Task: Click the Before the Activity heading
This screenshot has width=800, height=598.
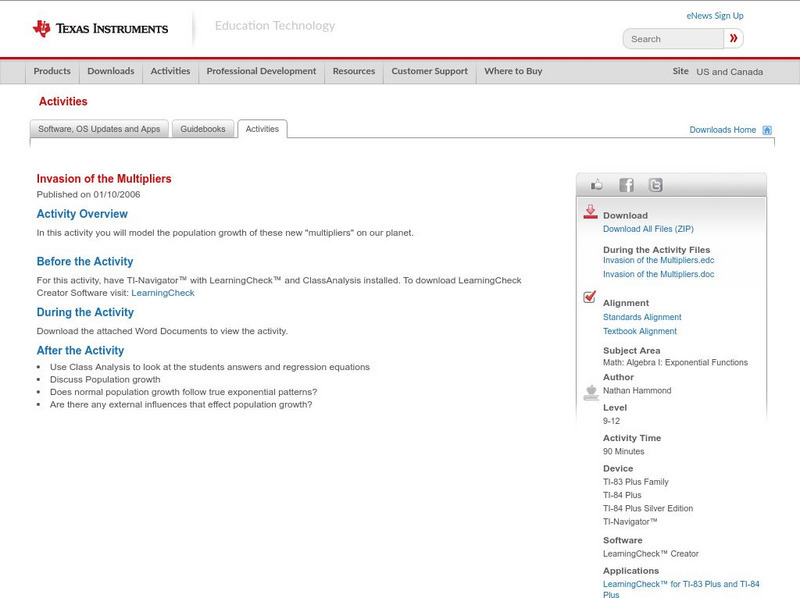Action: [85, 262]
